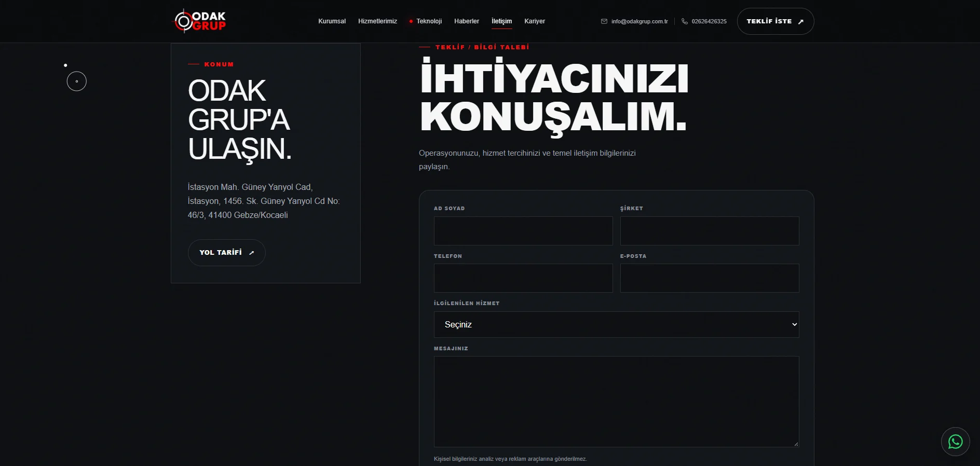
Task: Click the Odak Grup logo
Action: [200, 21]
